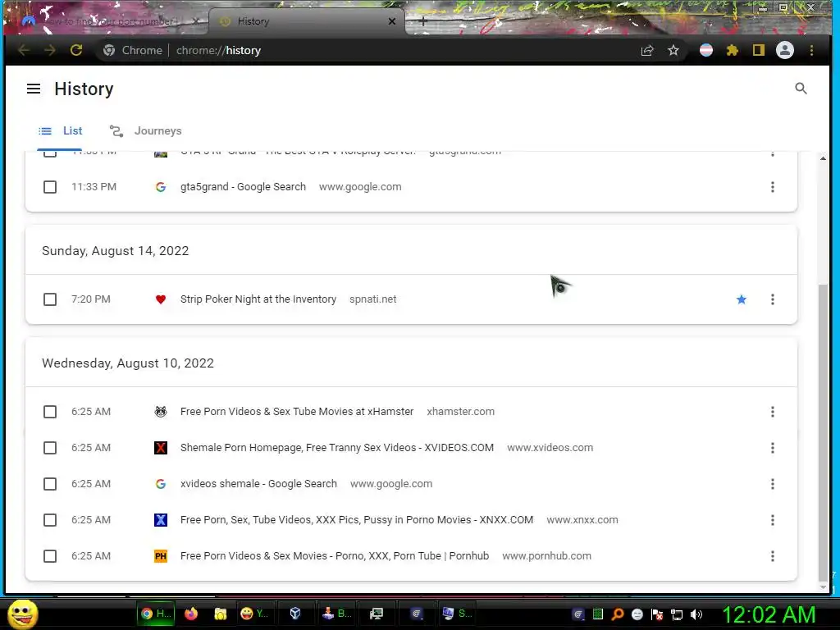Share this page via the share icon
The image size is (840, 630).
click(647, 50)
